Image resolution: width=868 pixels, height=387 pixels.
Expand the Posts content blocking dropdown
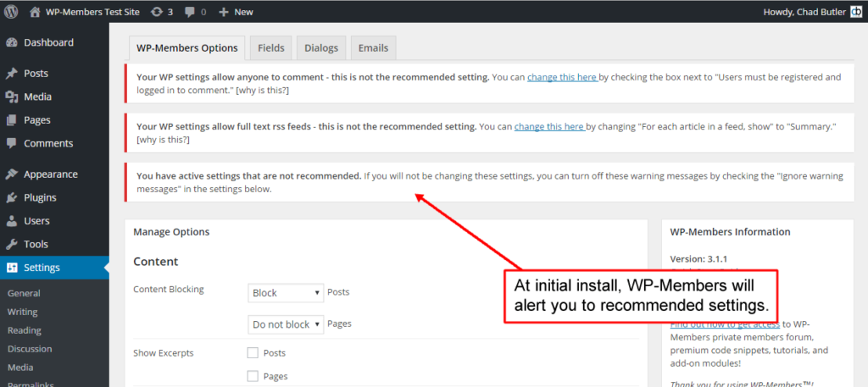coord(287,293)
